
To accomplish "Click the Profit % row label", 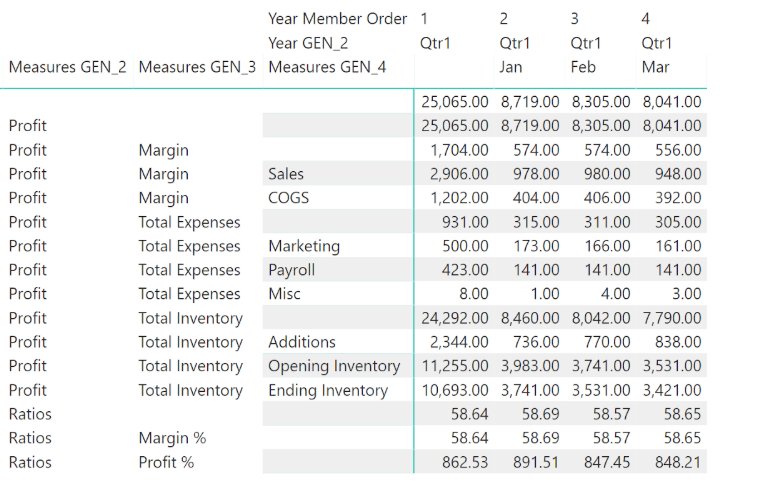I will (166, 462).
